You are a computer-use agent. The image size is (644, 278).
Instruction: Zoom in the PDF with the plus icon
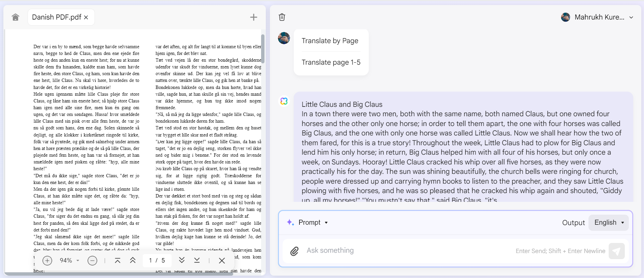(47, 260)
